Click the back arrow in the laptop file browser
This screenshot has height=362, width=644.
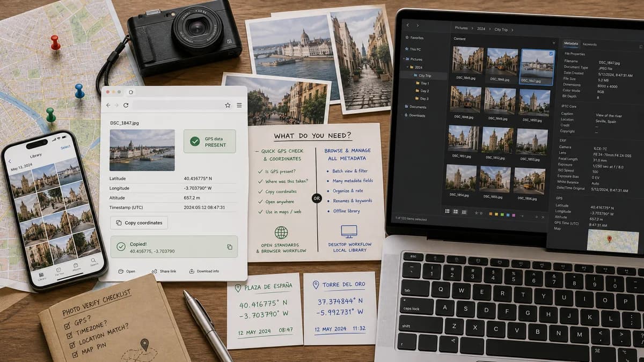click(x=408, y=26)
